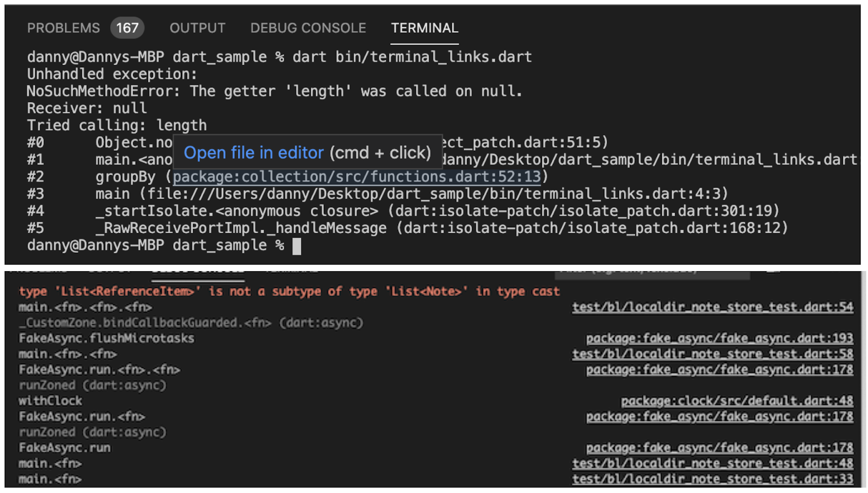The image size is (868, 493).
Task: Switch to the PROBLEMS tab
Action: (x=63, y=28)
